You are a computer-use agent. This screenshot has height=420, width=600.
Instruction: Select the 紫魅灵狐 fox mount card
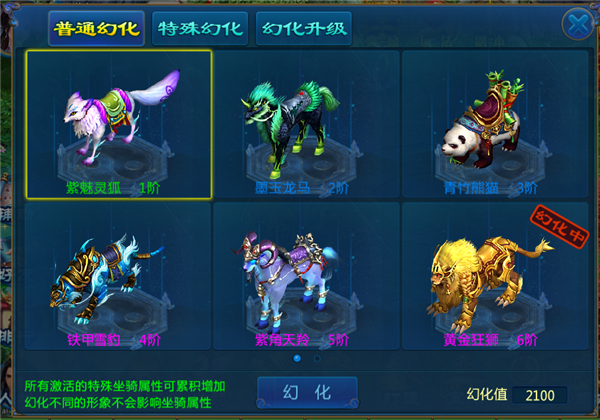click(x=119, y=124)
